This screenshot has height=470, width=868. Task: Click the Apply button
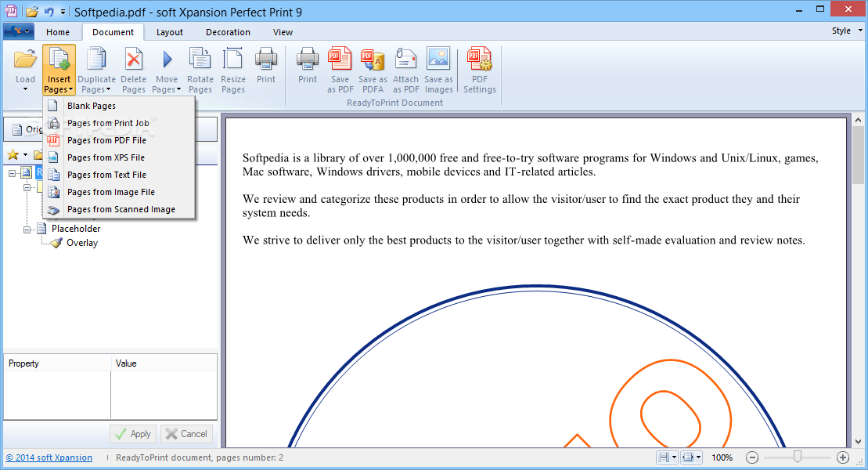(133, 434)
